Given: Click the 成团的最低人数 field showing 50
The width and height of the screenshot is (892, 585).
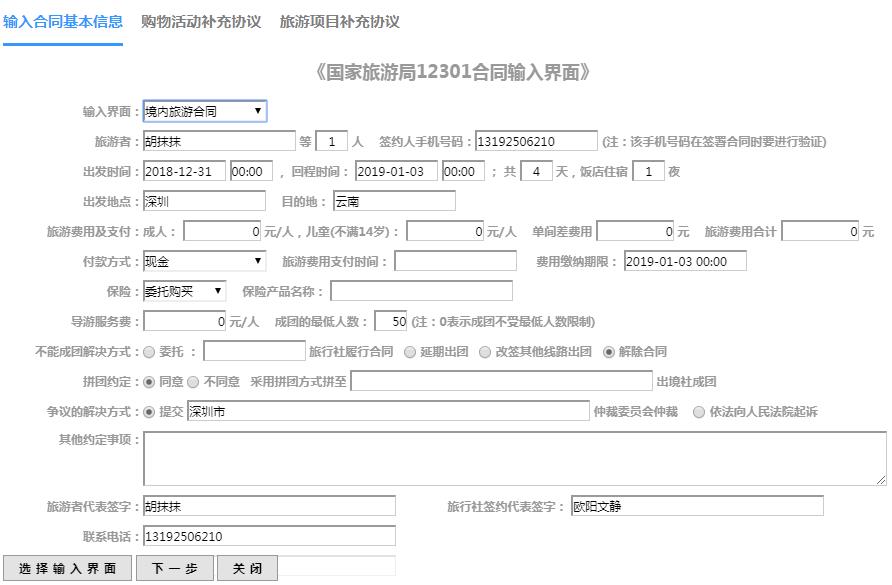Looking at the screenshot, I should coord(391,322).
